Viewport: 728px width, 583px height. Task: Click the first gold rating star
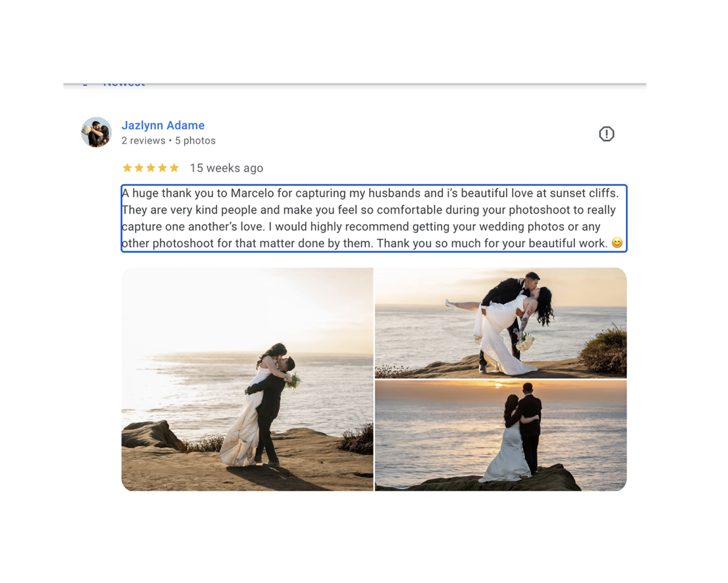pyautogui.click(x=127, y=168)
